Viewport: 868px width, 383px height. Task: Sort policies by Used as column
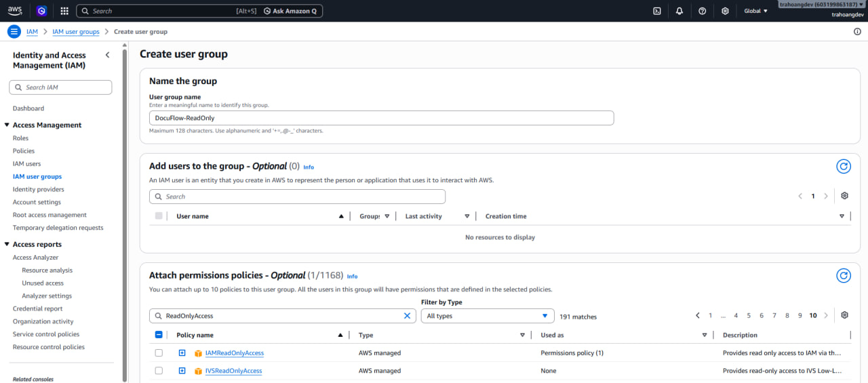point(705,335)
